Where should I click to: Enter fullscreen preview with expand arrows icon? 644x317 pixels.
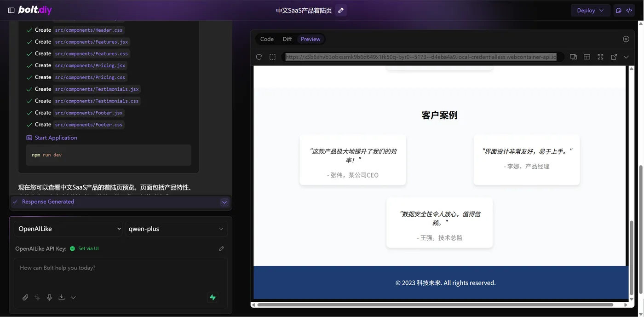click(600, 57)
